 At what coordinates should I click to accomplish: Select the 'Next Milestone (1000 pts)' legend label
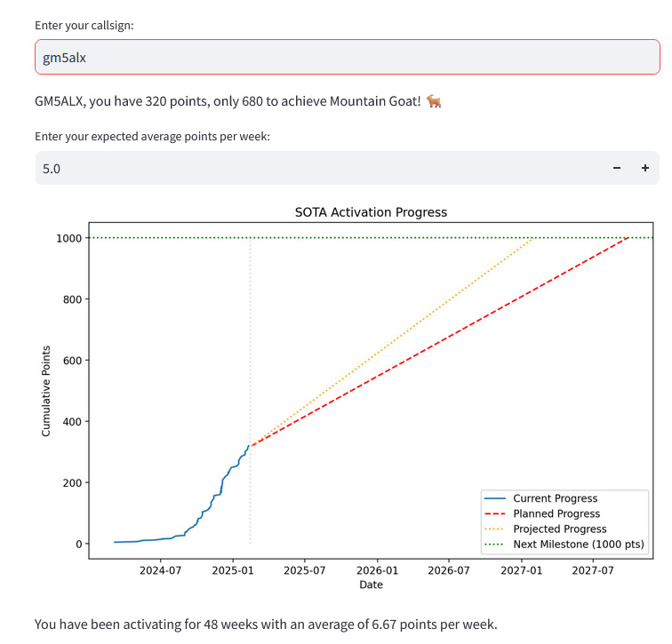pyautogui.click(x=579, y=544)
